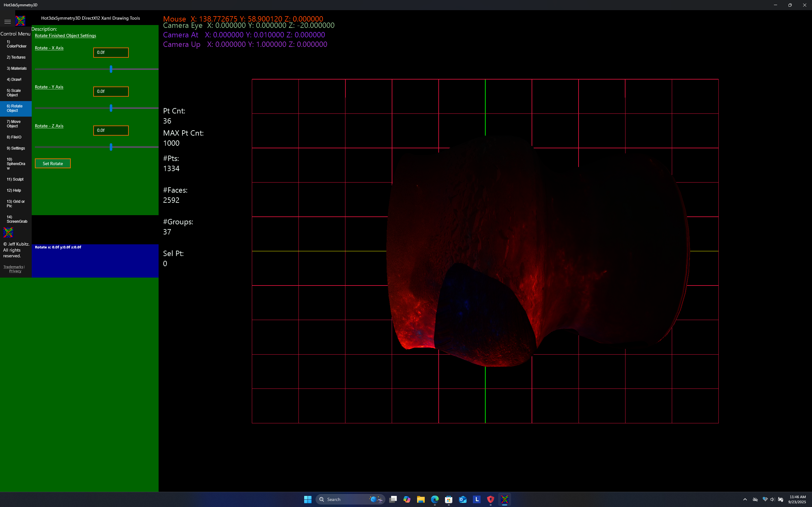Viewport: 812px width, 507px height.
Task: Open the Microsoft Store from the taskbar
Action: pos(449,499)
